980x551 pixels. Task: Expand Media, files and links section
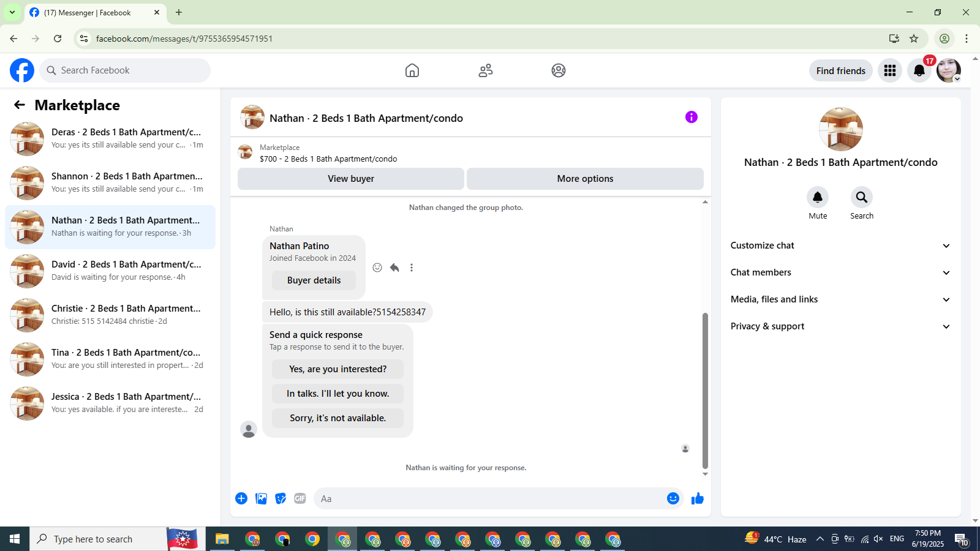point(840,299)
